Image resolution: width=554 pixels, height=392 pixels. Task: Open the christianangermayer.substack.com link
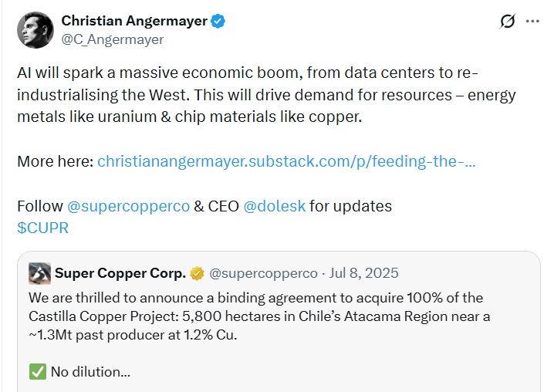[x=286, y=163]
